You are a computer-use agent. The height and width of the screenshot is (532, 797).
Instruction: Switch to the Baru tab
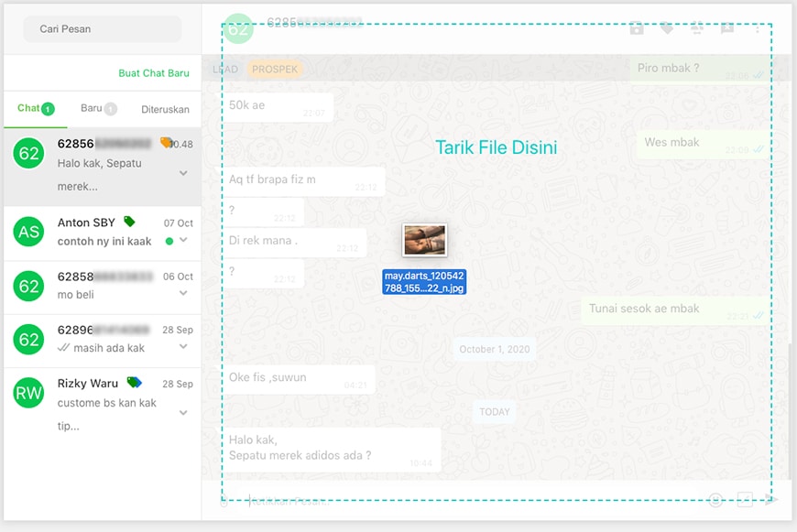click(97, 109)
